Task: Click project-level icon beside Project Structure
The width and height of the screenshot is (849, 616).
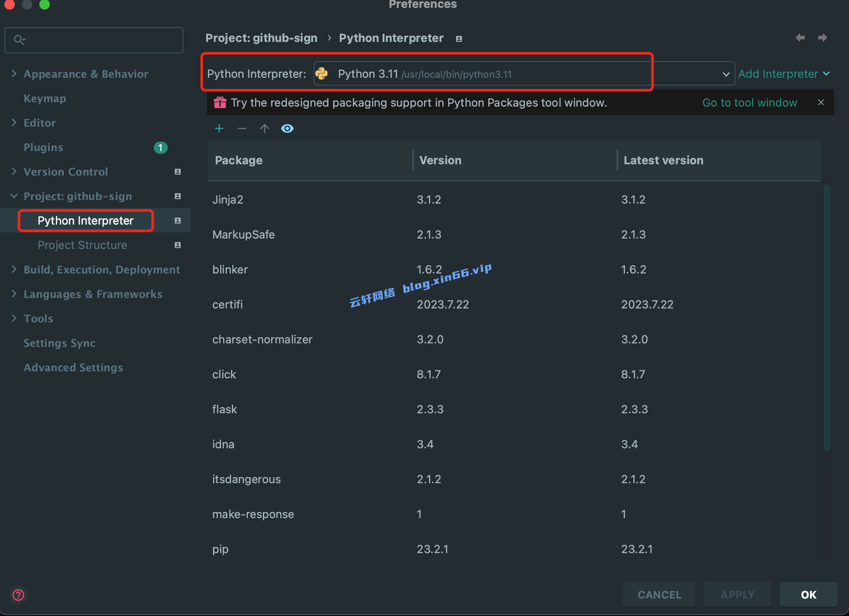Action: [178, 245]
